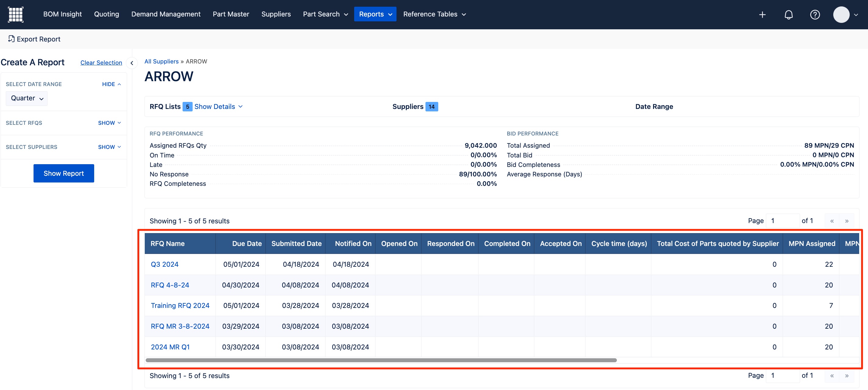Sort by Cycle time (days) column header

pos(618,244)
